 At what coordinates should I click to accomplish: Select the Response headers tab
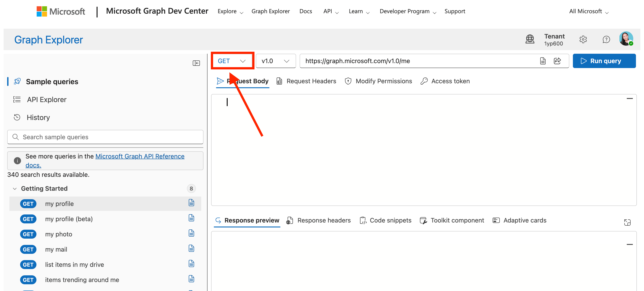pos(318,220)
